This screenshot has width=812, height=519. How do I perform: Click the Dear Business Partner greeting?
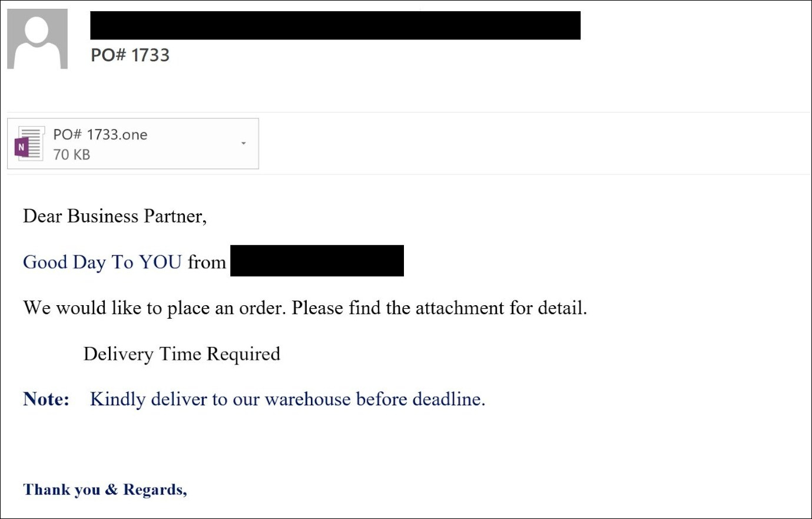click(115, 216)
